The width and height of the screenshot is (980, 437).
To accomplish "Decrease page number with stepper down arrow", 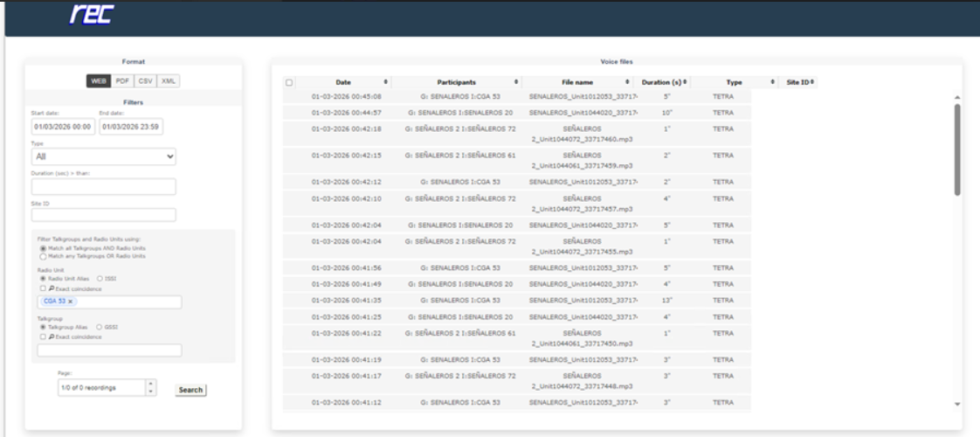I will (x=150, y=392).
